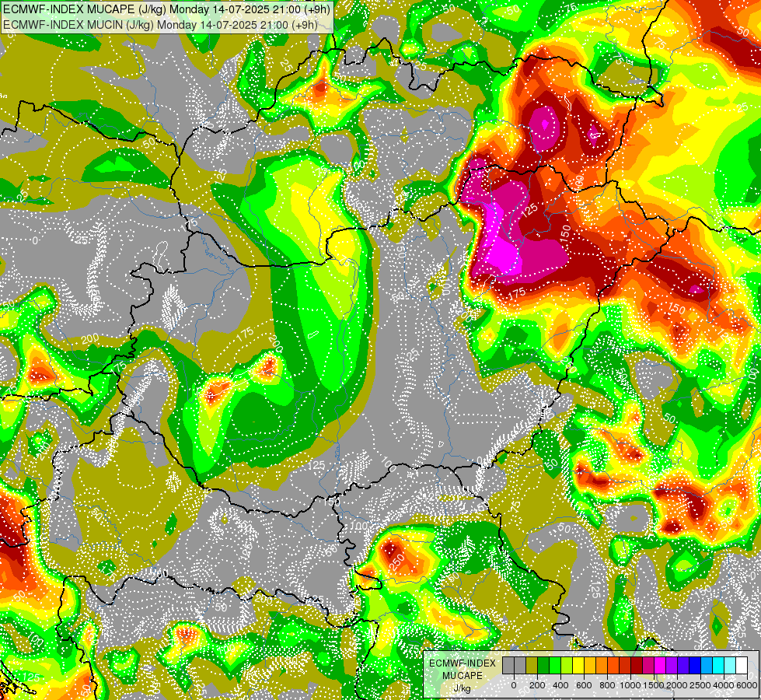Select the bright magenta legend swatch
761x700 pixels.
660,665
